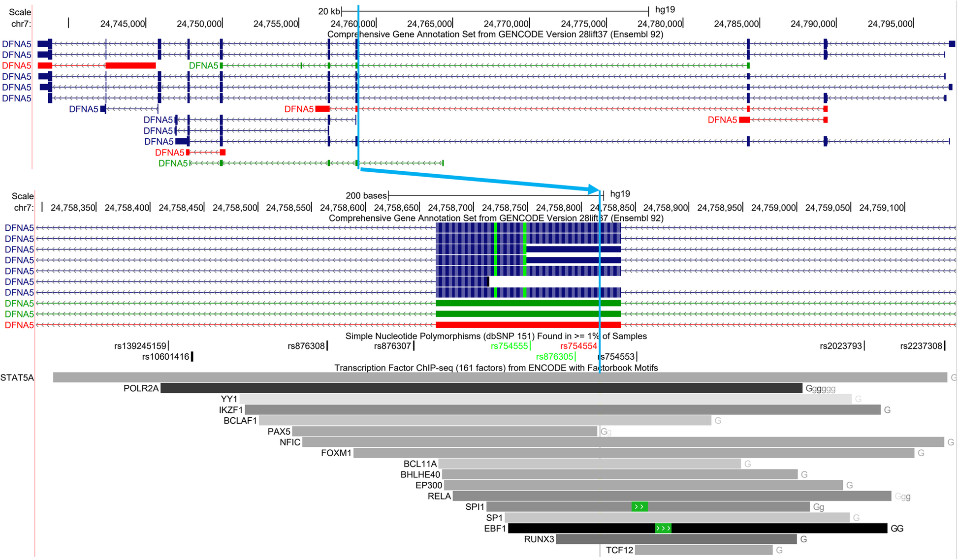Click the RELA binding region bar
958x560 pixels.
(x=672, y=496)
